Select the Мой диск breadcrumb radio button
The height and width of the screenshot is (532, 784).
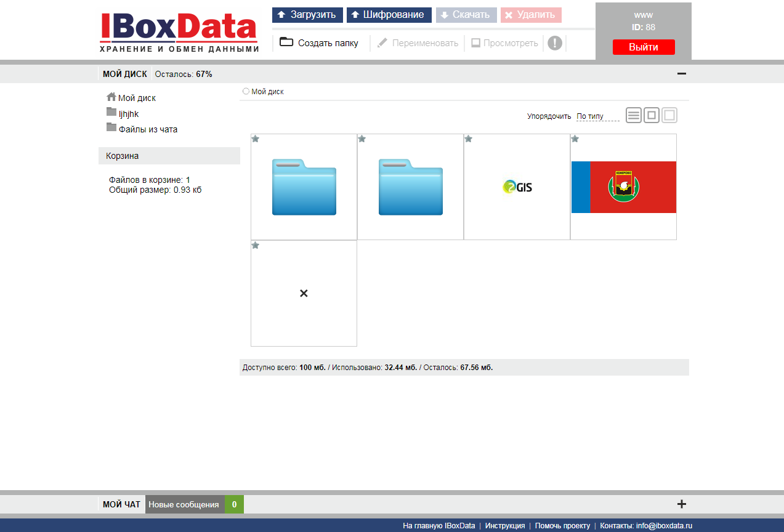point(246,91)
